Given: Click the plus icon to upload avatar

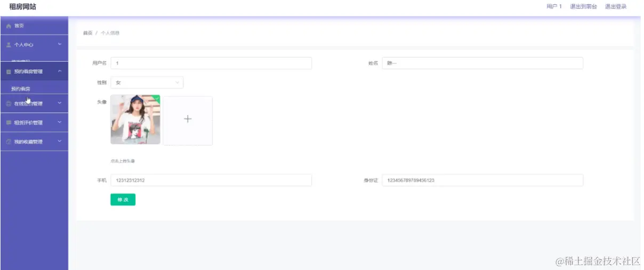Looking at the screenshot, I should (x=188, y=119).
